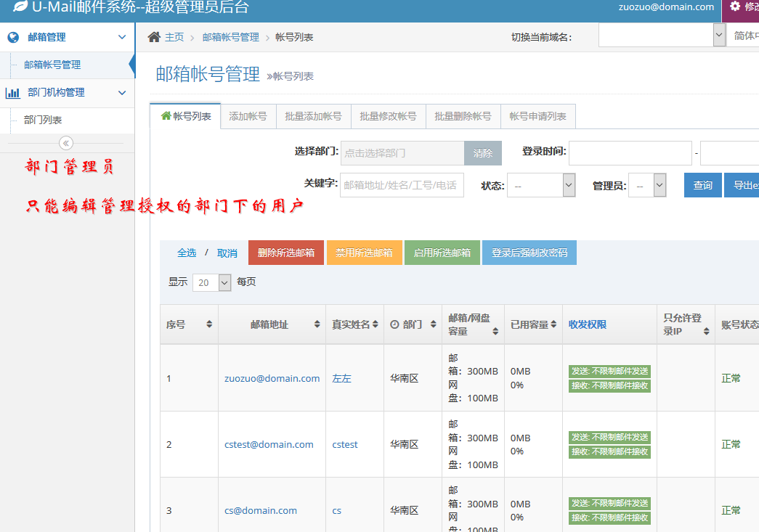Click the bar chart icon beside 部门机构管理
The height and width of the screenshot is (532, 759).
point(13,93)
